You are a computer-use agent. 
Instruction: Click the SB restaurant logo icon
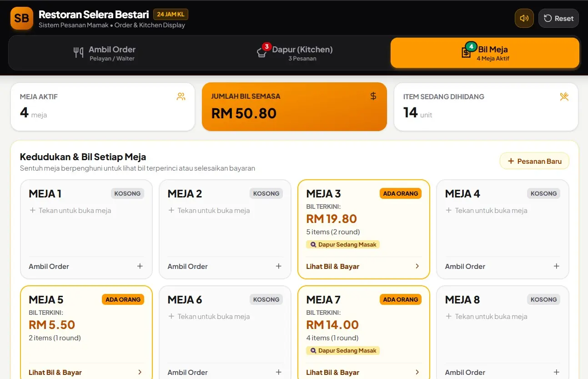pos(22,18)
